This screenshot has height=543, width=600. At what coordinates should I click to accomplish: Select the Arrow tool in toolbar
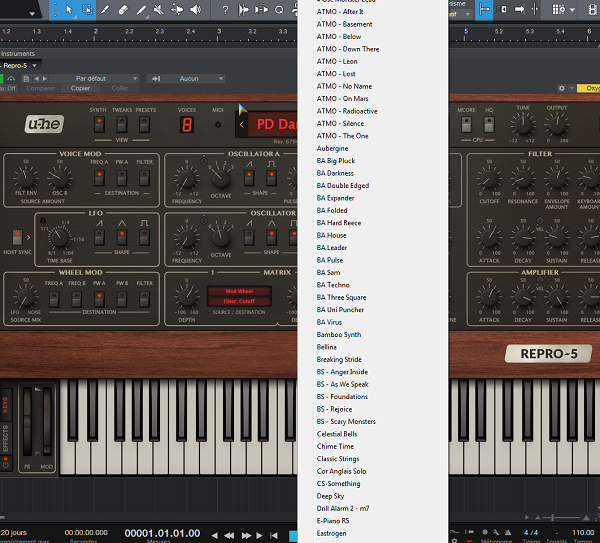coord(69,10)
